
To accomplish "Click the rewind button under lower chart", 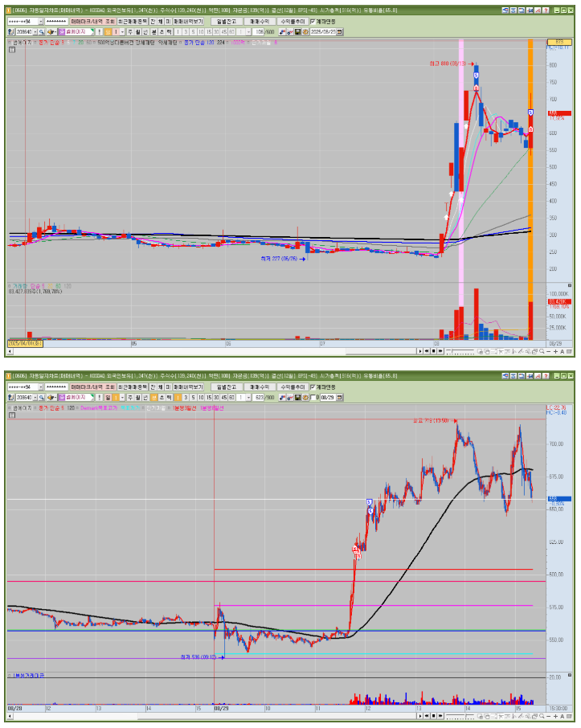I will [x=427, y=717].
